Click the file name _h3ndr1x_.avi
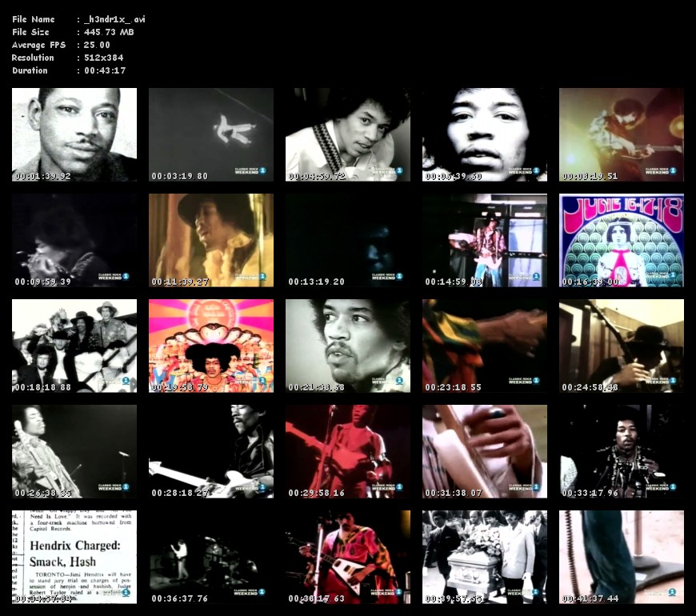The image size is (696, 616). (x=114, y=19)
